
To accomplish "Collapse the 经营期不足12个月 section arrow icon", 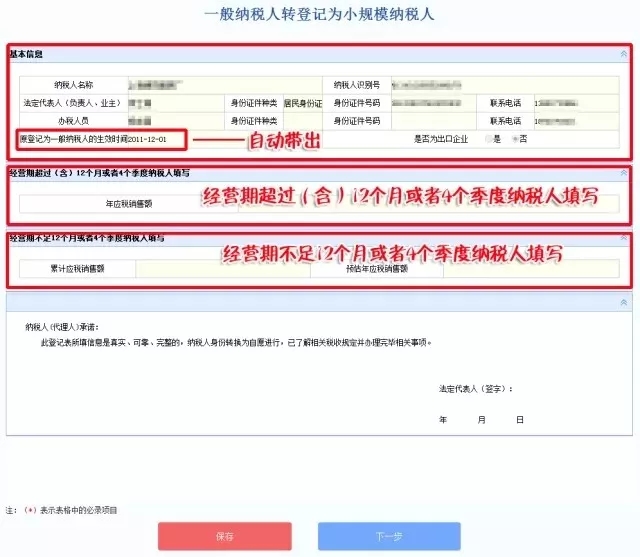I will 622,239.
